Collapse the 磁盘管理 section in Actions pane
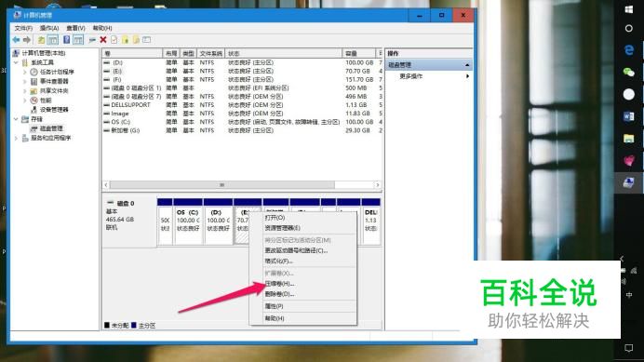 (x=467, y=65)
